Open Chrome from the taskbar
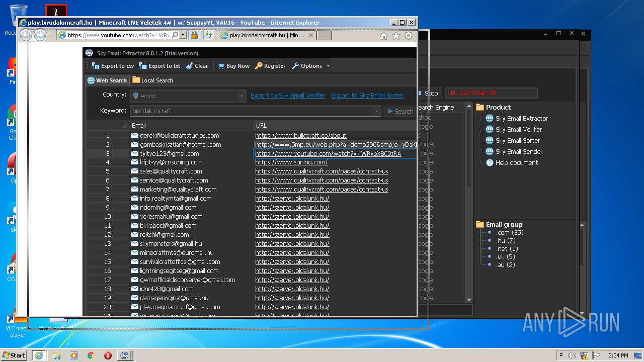This screenshot has width=644, height=362. click(91, 355)
